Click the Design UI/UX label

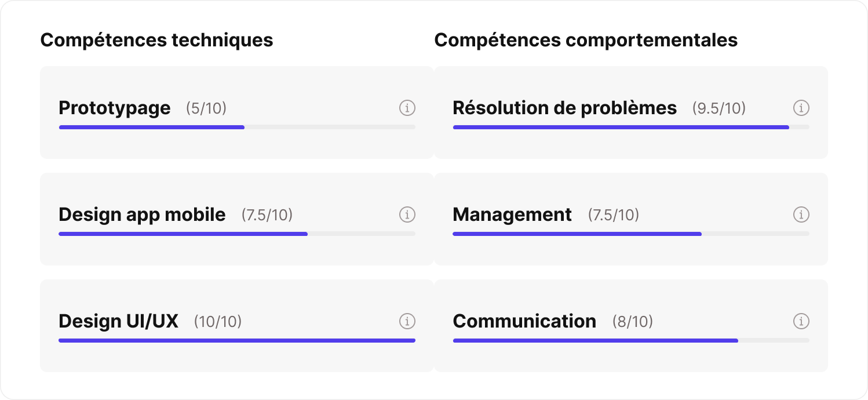coord(118,321)
